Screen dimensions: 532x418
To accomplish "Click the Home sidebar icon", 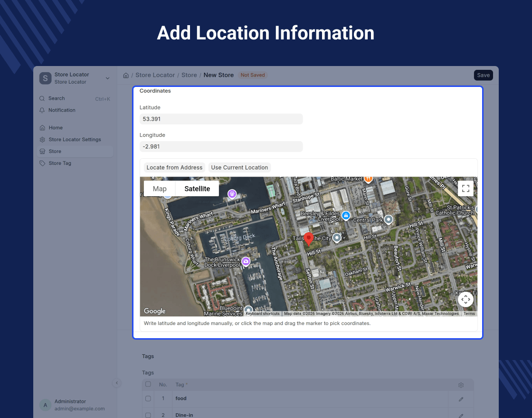I will coord(42,128).
